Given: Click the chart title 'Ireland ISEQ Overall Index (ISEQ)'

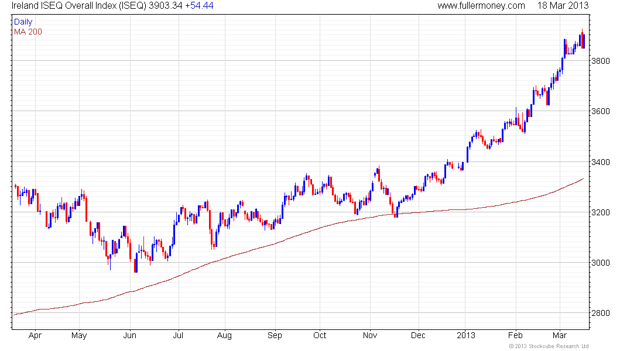Looking at the screenshot, I should (79, 5).
